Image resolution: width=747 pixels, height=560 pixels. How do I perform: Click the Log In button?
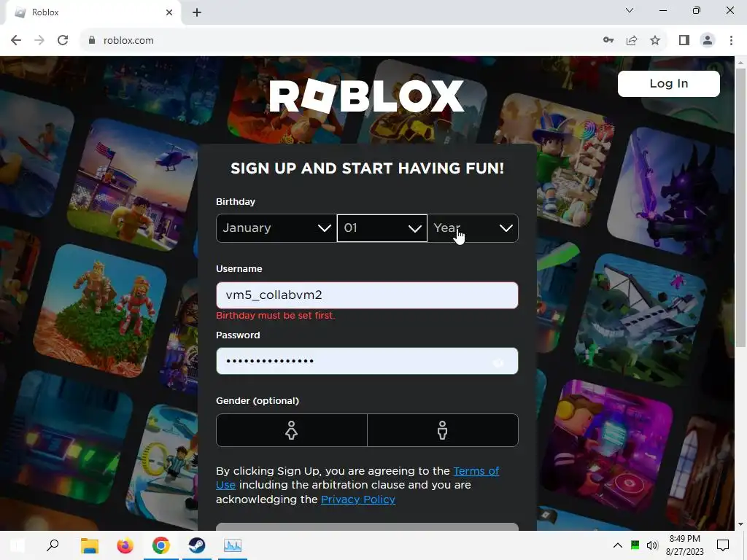coord(668,84)
